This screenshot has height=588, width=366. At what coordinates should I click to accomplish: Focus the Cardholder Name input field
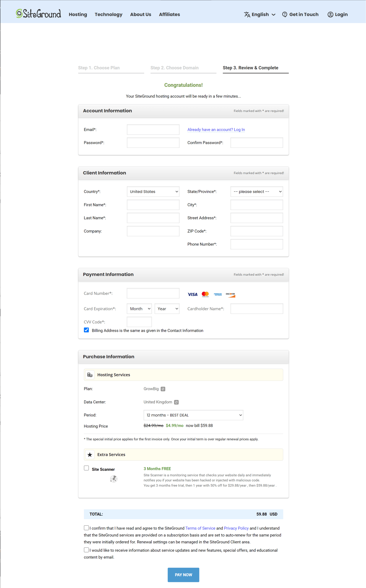tap(257, 309)
